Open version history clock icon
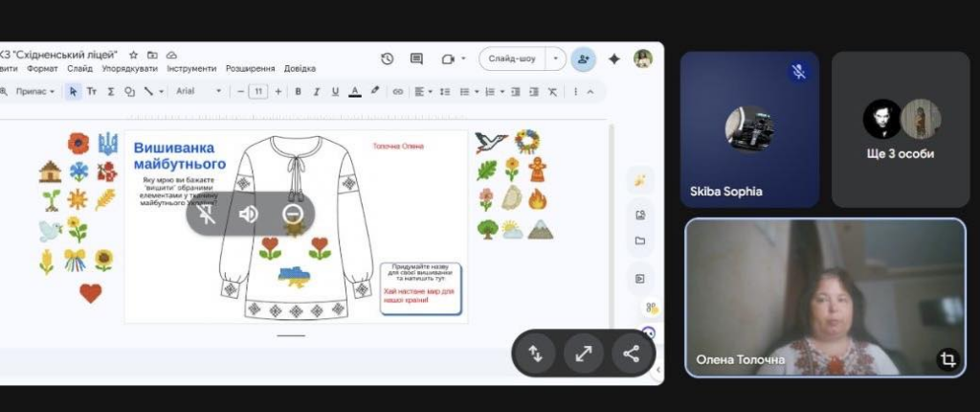Viewport: 980px width, 412px height. coord(387,58)
